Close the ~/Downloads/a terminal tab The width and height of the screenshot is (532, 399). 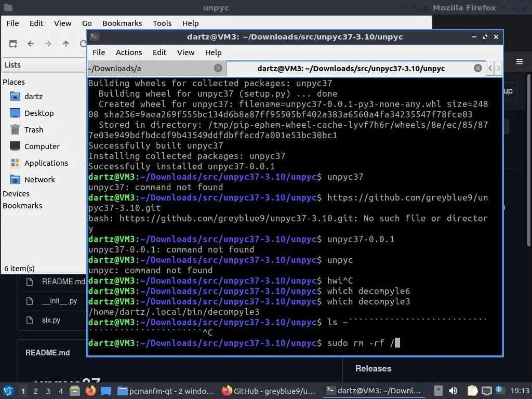point(218,68)
